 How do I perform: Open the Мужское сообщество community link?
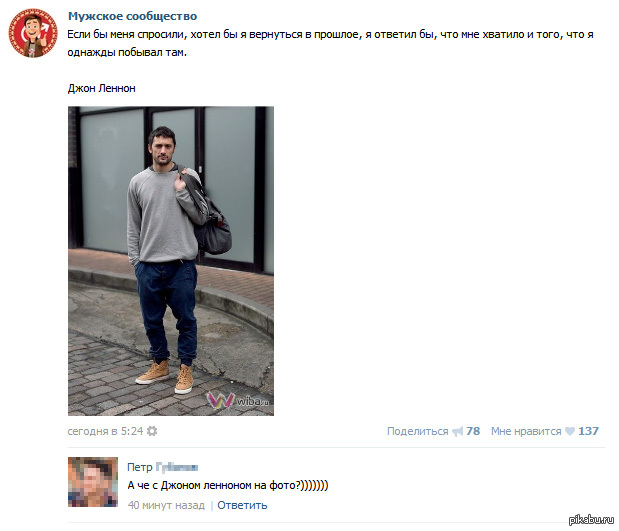coord(132,16)
